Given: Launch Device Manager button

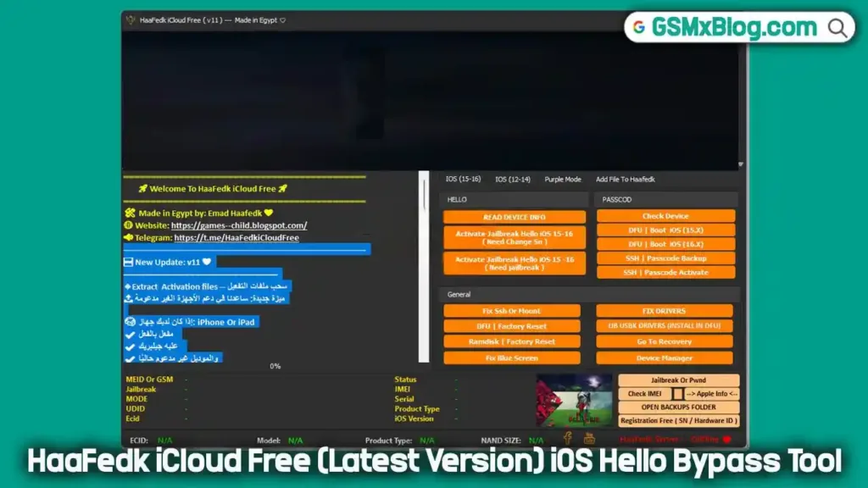Looking at the screenshot, I should coord(665,358).
